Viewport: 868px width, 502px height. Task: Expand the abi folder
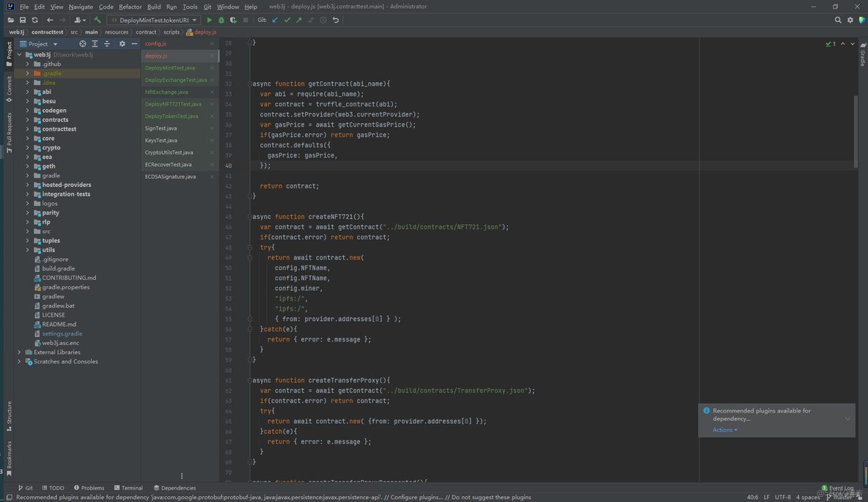click(x=28, y=92)
